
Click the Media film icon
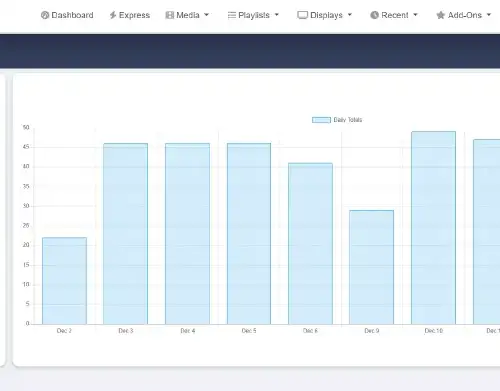[170, 15]
